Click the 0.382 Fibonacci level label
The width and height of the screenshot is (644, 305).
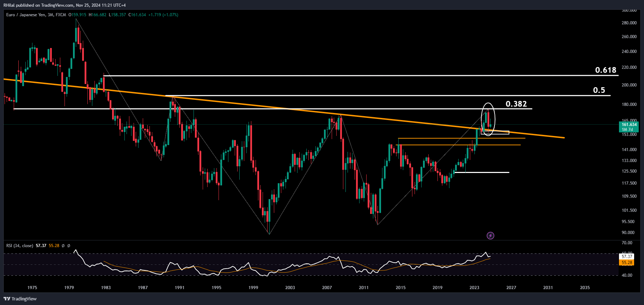pyautogui.click(x=516, y=104)
